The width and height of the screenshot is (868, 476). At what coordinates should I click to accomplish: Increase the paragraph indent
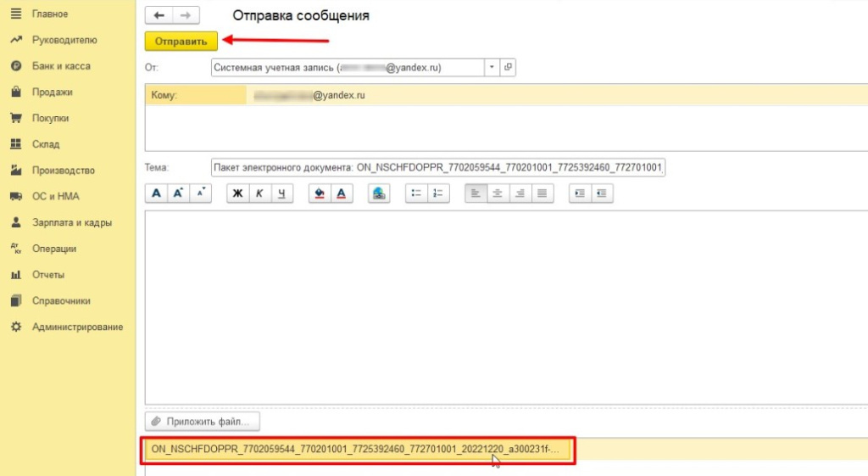click(580, 193)
